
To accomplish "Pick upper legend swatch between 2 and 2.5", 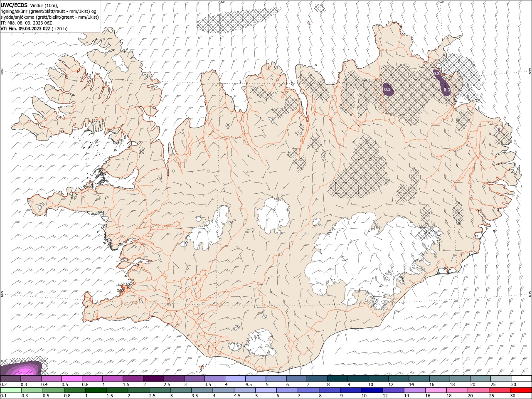I will [x=153, y=378].
